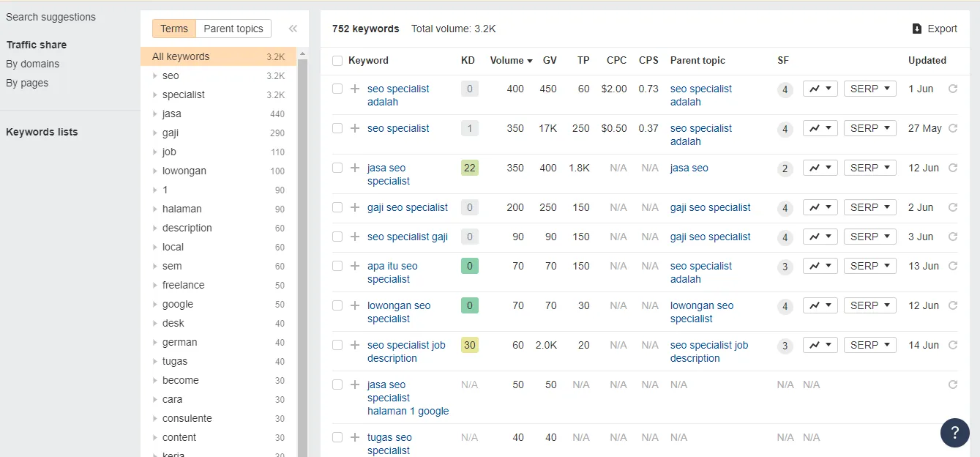Screen dimensions: 980x457
Task: Select the checkbox beside 'apa itu seo specialist'
Action: click(x=337, y=266)
